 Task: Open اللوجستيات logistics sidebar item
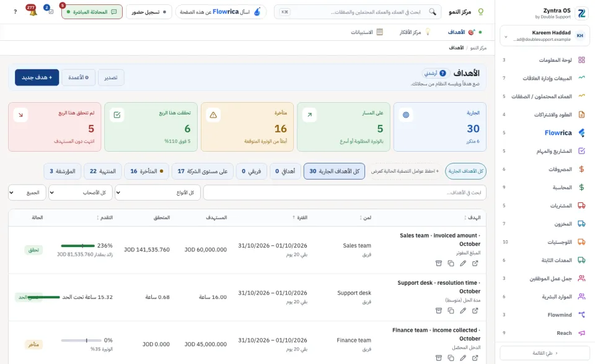[543, 242]
